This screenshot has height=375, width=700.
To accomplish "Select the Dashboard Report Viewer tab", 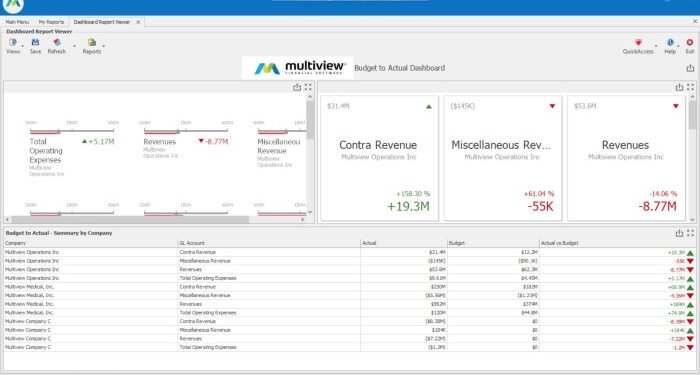I will pyautogui.click(x=102, y=22).
